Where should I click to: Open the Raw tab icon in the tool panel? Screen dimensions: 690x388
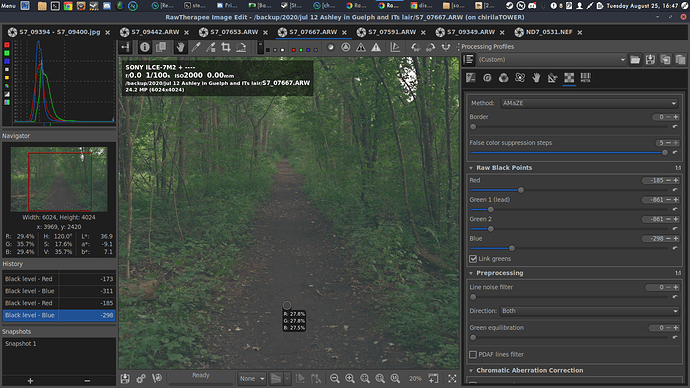tap(569, 78)
